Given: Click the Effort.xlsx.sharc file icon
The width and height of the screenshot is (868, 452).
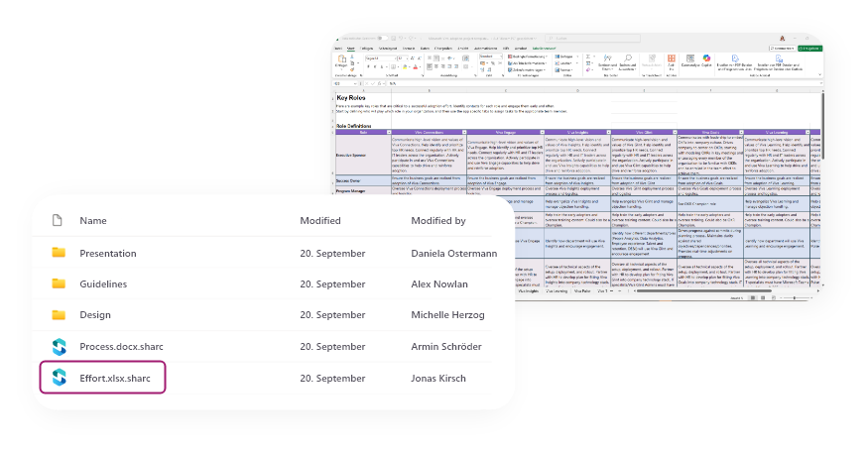Looking at the screenshot, I should tap(59, 378).
